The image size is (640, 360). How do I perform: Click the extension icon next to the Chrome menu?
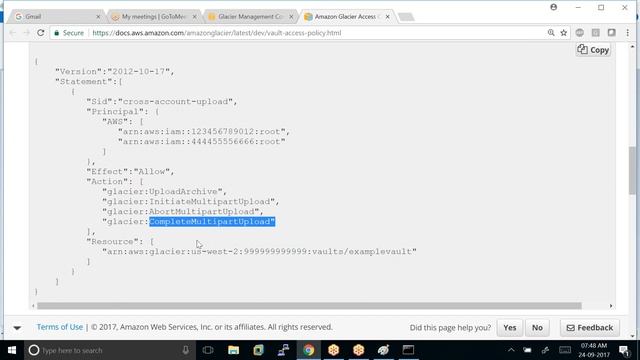tap(611, 33)
